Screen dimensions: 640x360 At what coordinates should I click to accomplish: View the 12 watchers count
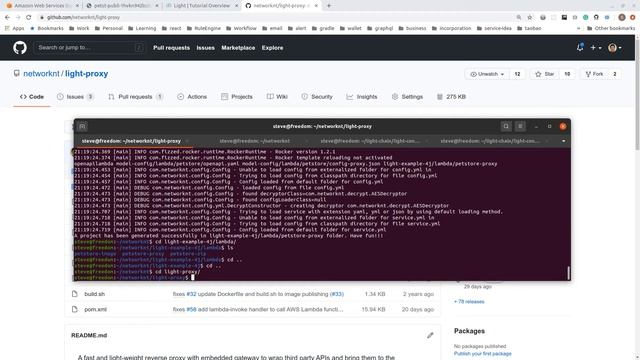pos(517,74)
